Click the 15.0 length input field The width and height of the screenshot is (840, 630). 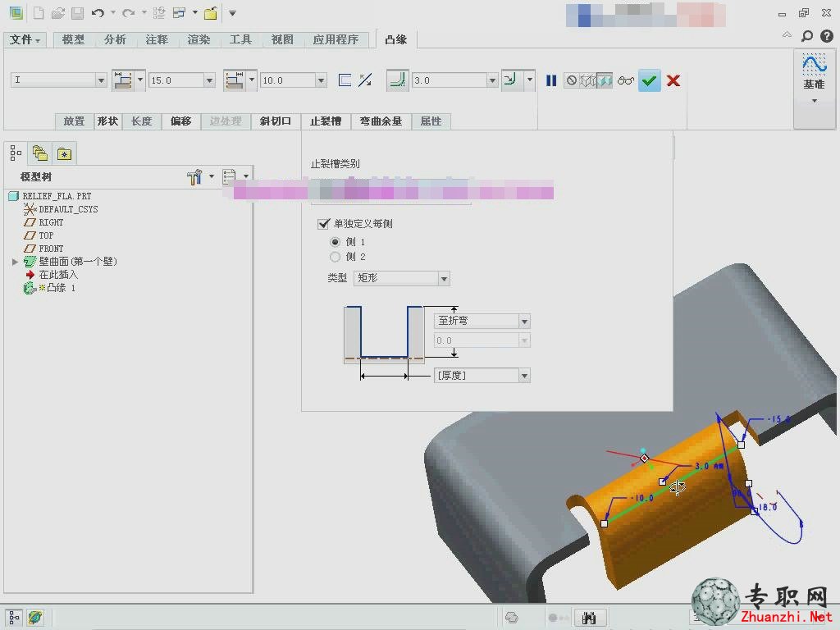point(176,80)
